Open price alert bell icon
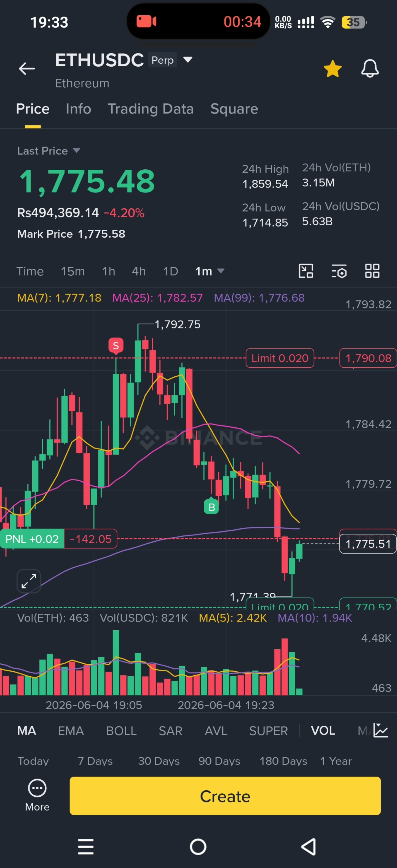The height and width of the screenshot is (868, 397). pyautogui.click(x=370, y=68)
